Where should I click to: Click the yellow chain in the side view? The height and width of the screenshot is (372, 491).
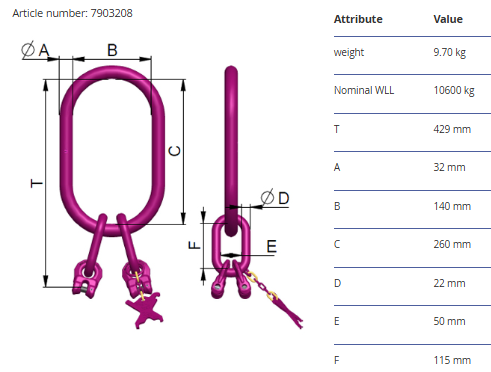pyautogui.click(x=263, y=285)
